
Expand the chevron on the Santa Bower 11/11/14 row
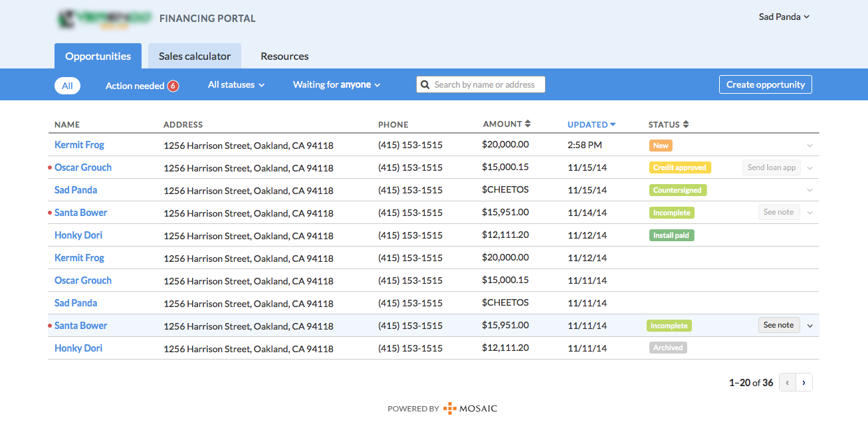pos(810,326)
